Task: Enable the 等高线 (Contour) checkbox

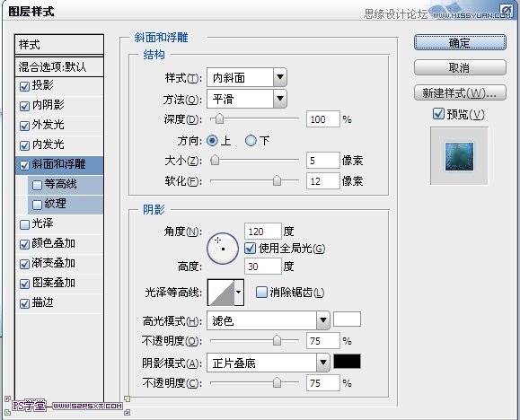Action: (37, 185)
